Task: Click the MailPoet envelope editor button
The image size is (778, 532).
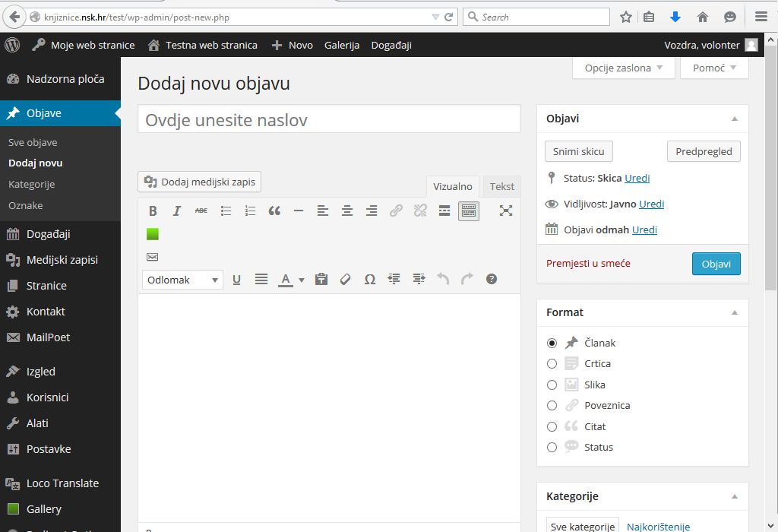Action: pyautogui.click(x=152, y=257)
